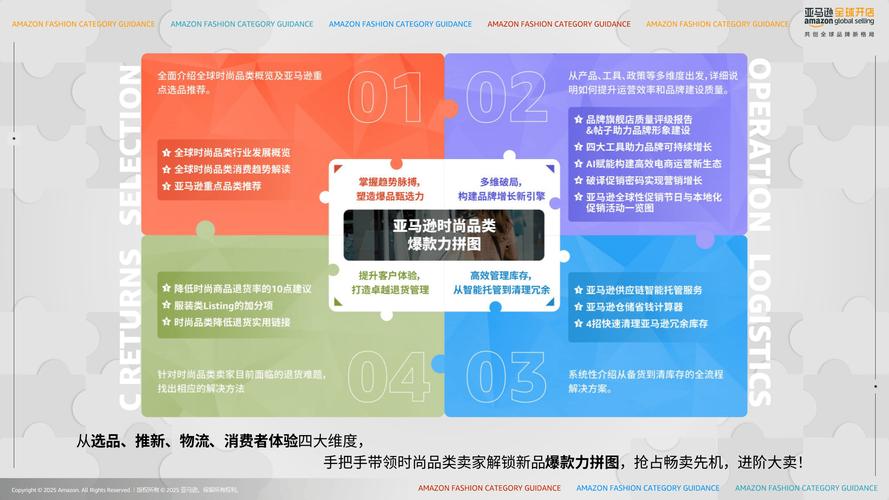Click the large outlined number 02

pyautogui.click(x=507, y=97)
